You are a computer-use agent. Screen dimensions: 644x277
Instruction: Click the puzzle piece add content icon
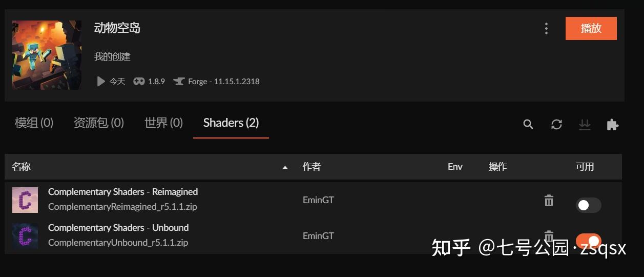click(613, 124)
